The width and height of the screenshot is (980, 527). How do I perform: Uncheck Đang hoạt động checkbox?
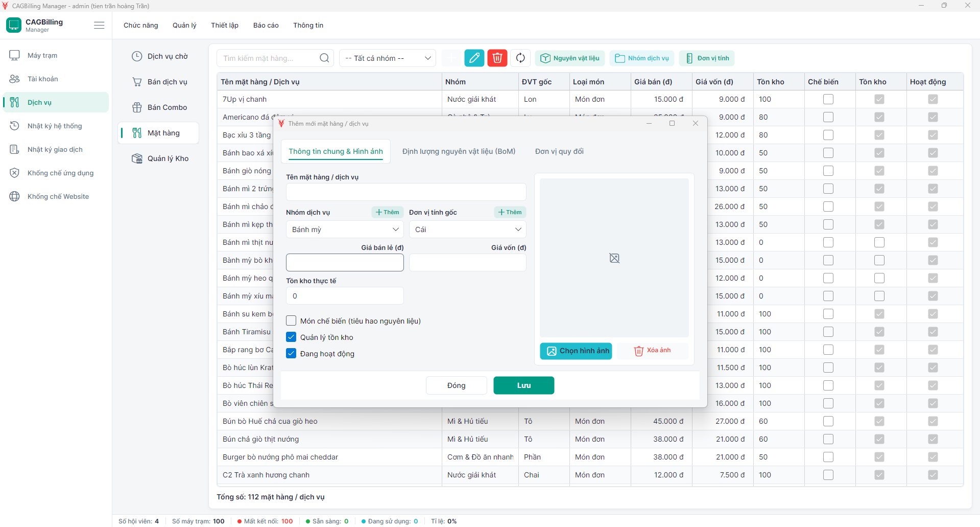coord(291,354)
